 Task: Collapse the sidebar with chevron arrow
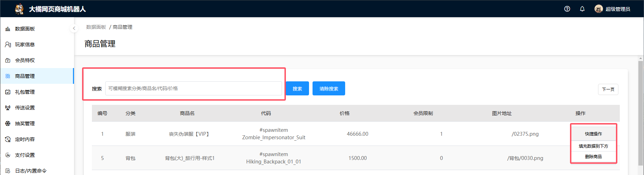click(x=74, y=28)
